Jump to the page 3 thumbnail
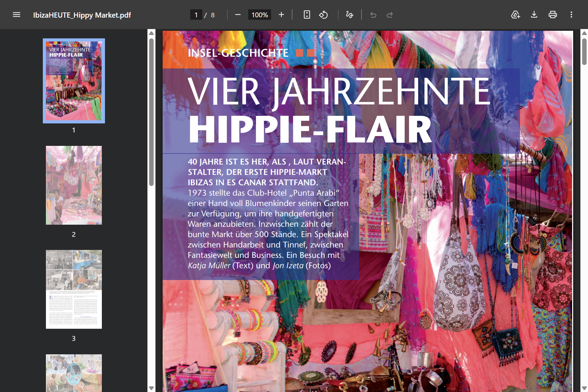 pyautogui.click(x=74, y=289)
